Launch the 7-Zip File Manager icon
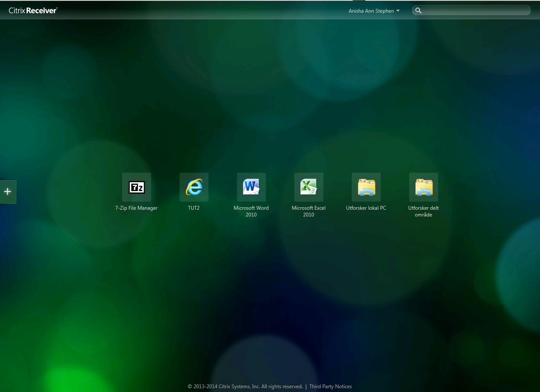The image size is (540, 392). [x=136, y=187]
